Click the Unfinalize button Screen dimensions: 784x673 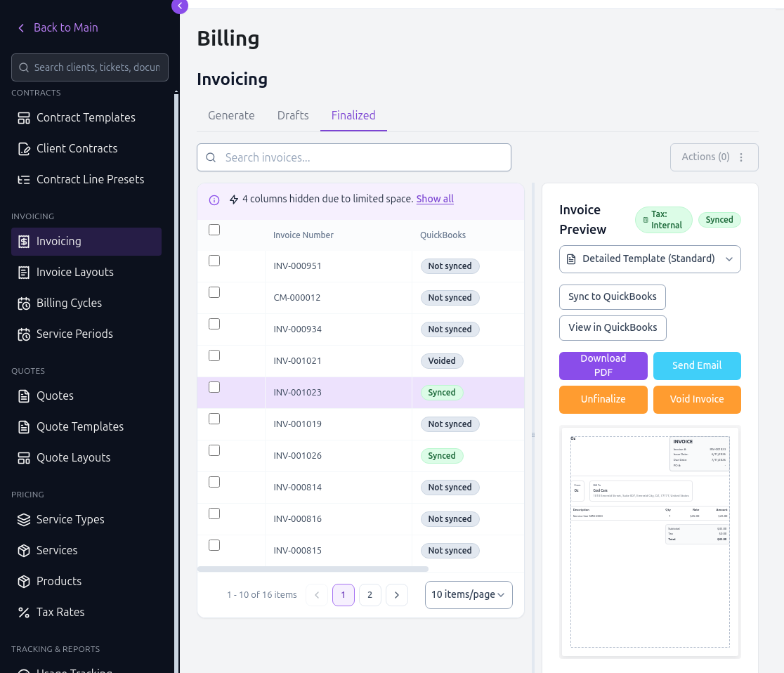point(603,400)
